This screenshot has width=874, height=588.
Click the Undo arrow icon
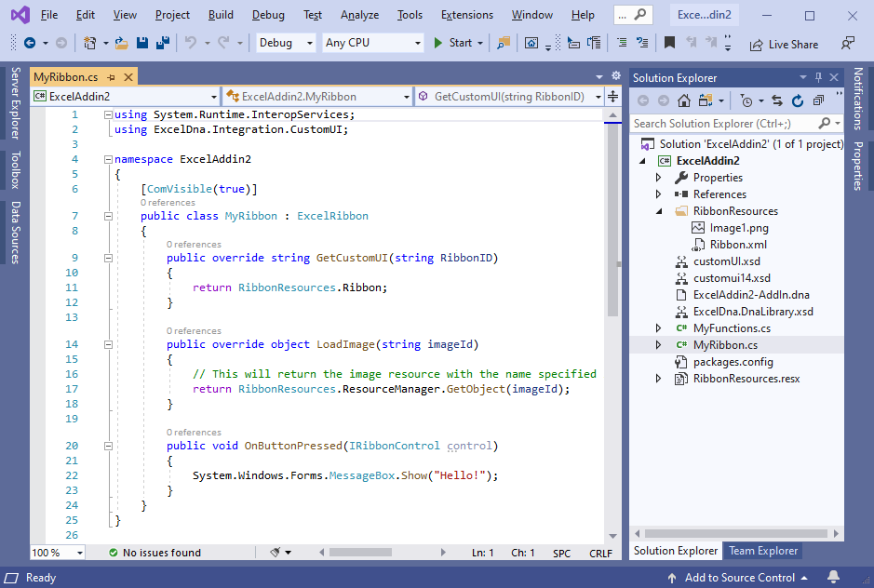coord(191,43)
